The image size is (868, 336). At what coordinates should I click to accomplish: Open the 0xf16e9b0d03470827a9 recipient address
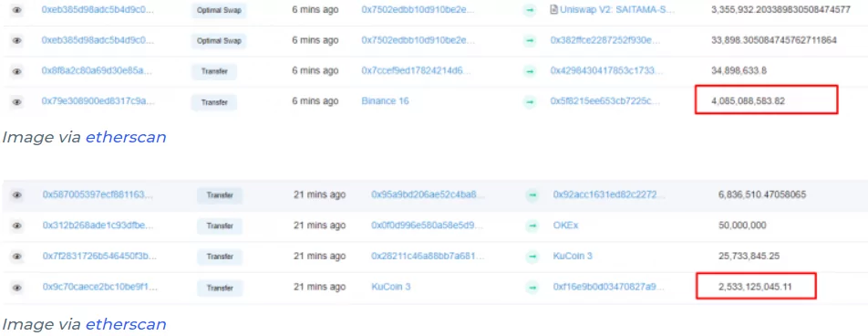[608, 288]
